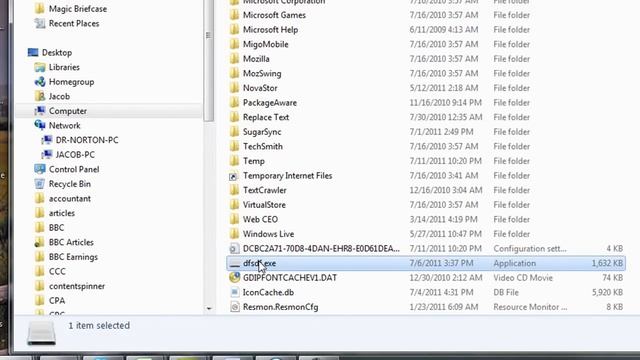Image resolution: width=640 pixels, height=360 pixels.
Task: Select the Computer icon in sidebar
Action: click(40, 111)
